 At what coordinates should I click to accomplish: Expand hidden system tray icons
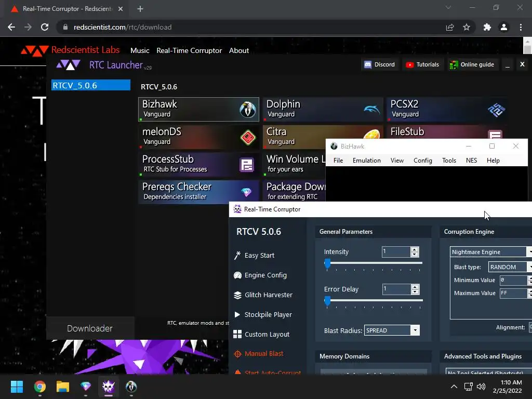(454, 387)
